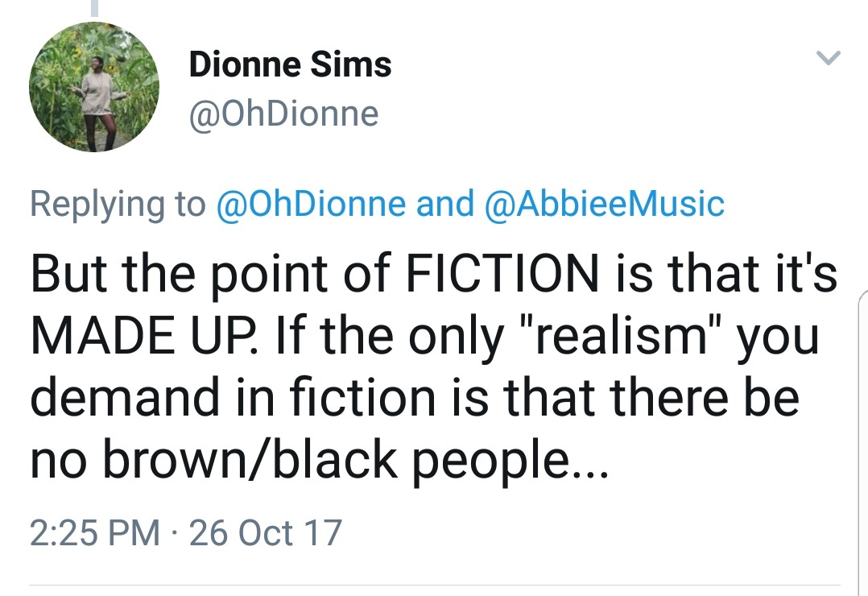Click the 26 Oct 17 date
The height and width of the screenshot is (596, 868).
(265, 533)
